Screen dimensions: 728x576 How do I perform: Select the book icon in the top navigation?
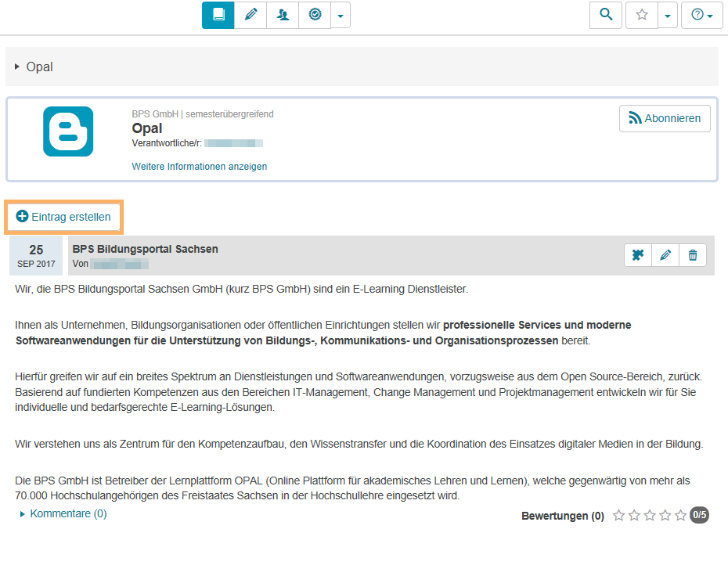pyautogui.click(x=218, y=14)
